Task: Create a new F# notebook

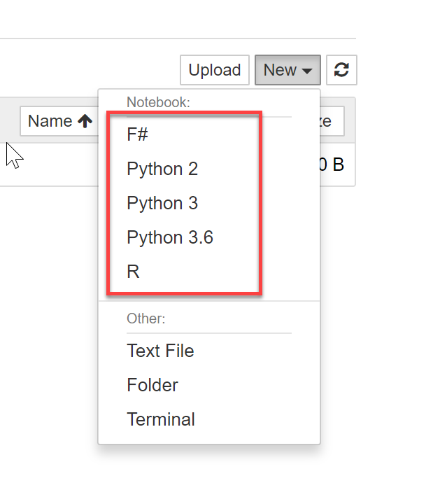Action: point(137,135)
